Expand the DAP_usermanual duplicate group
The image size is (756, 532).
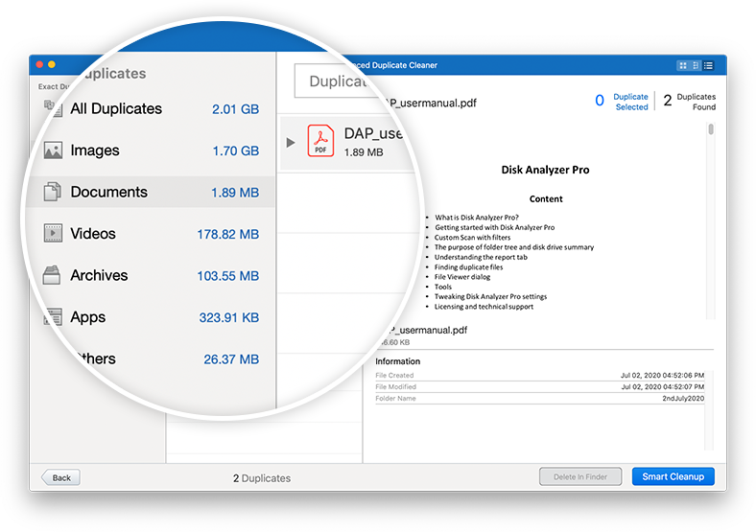(291, 143)
